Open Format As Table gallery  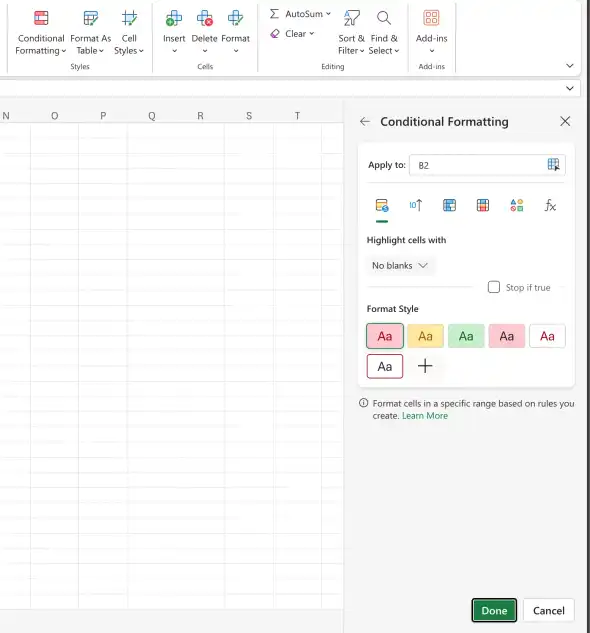(90, 33)
